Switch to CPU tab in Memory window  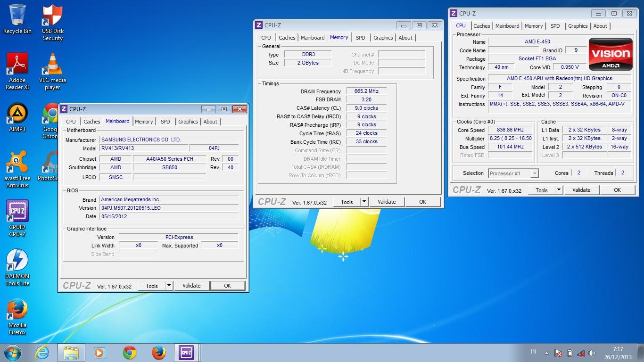266,38
